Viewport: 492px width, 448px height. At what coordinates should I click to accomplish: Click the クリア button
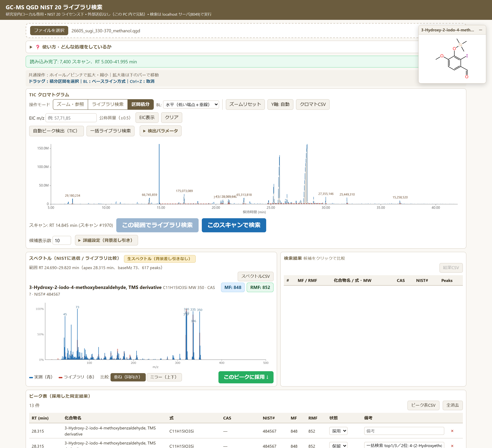point(172,117)
